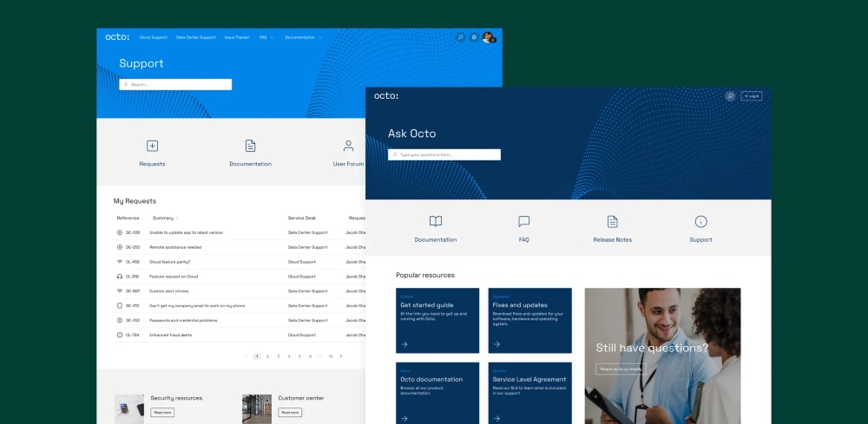Viewport: 868px width, 424px height.
Task: Open the Release Notes document icon
Action: pyautogui.click(x=612, y=222)
